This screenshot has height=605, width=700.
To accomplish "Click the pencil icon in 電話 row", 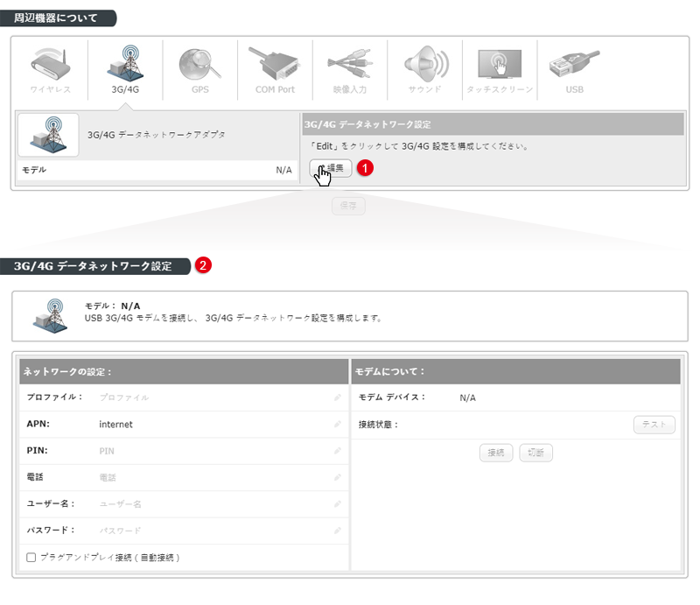I will 338,477.
